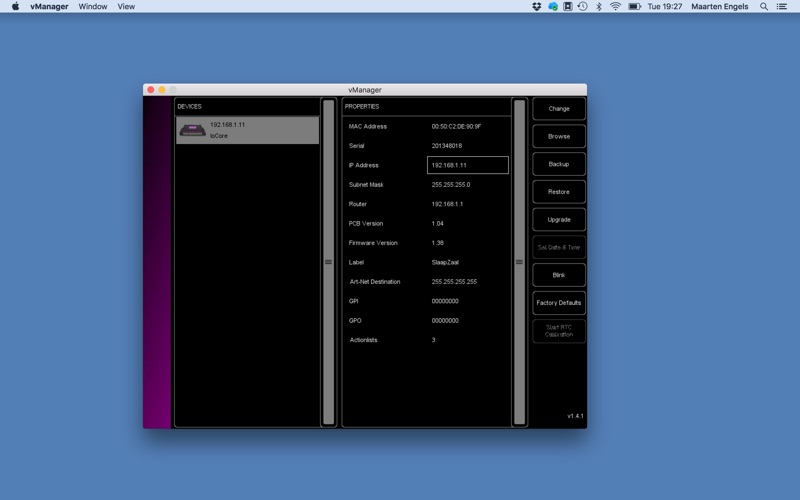Screen dimensions: 800x500
Task: Click the Subnet Mask value 255.255.255.0
Action: [x=451, y=185]
